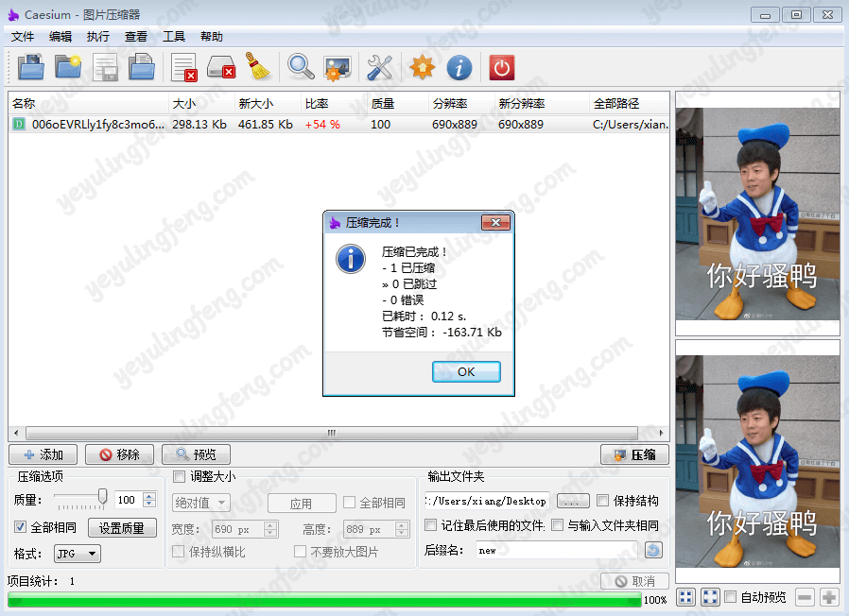
Task: Click the output folder browse button
Action: click(x=573, y=501)
